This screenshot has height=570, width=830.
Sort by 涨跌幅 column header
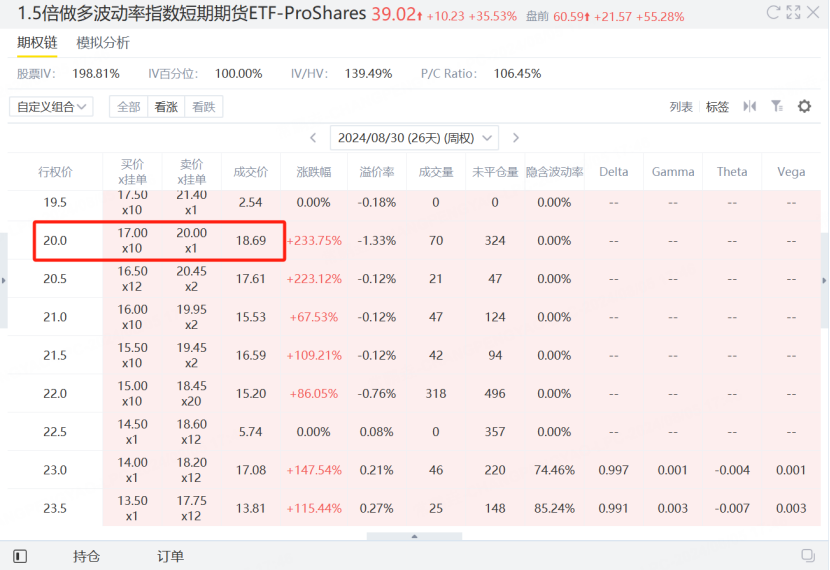click(314, 172)
